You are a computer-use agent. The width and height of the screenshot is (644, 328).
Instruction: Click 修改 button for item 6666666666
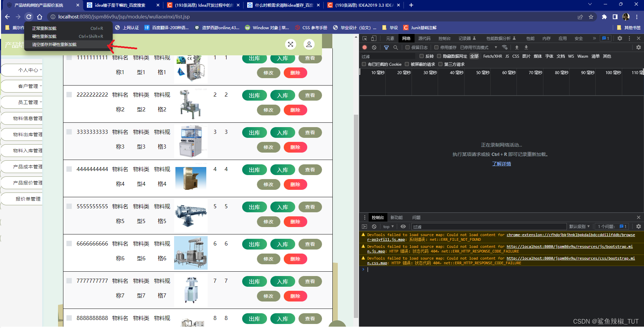(269, 259)
